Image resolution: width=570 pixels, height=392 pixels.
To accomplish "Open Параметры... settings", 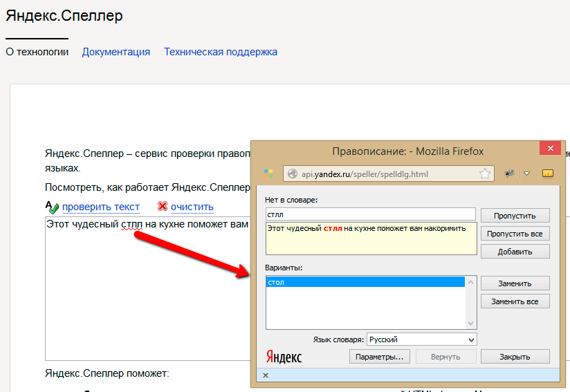I will tap(380, 357).
